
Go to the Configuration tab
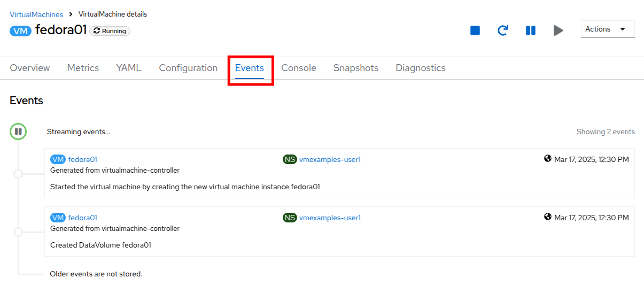(188, 68)
